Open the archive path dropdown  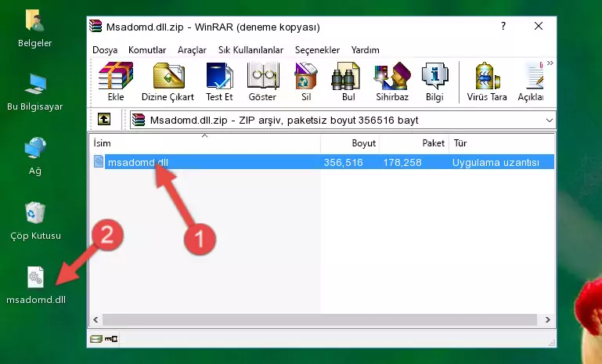550,121
